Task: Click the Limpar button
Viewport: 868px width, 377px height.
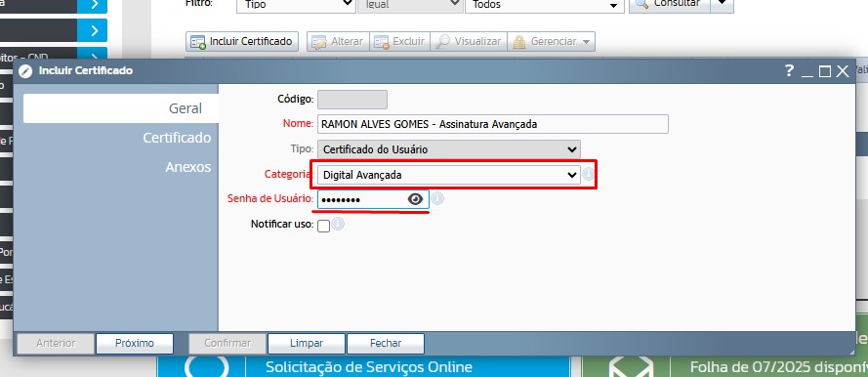Action: (307, 343)
